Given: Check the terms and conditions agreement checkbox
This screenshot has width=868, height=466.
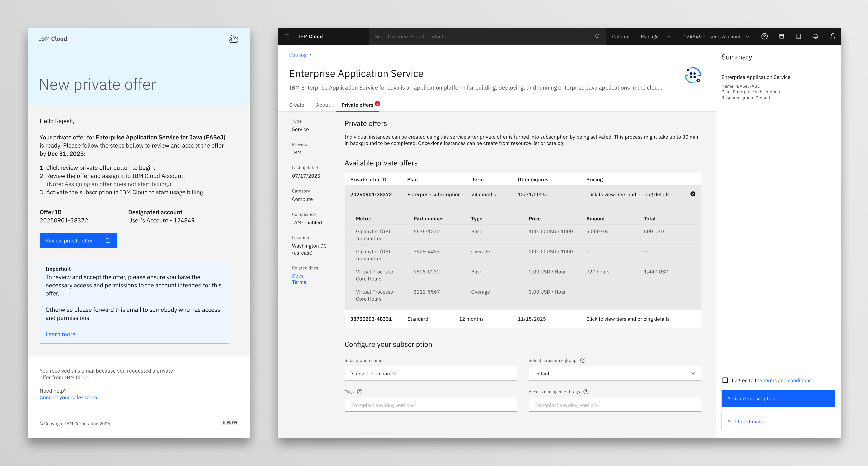Looking at the screenshot, I should (x=725, y=380).
